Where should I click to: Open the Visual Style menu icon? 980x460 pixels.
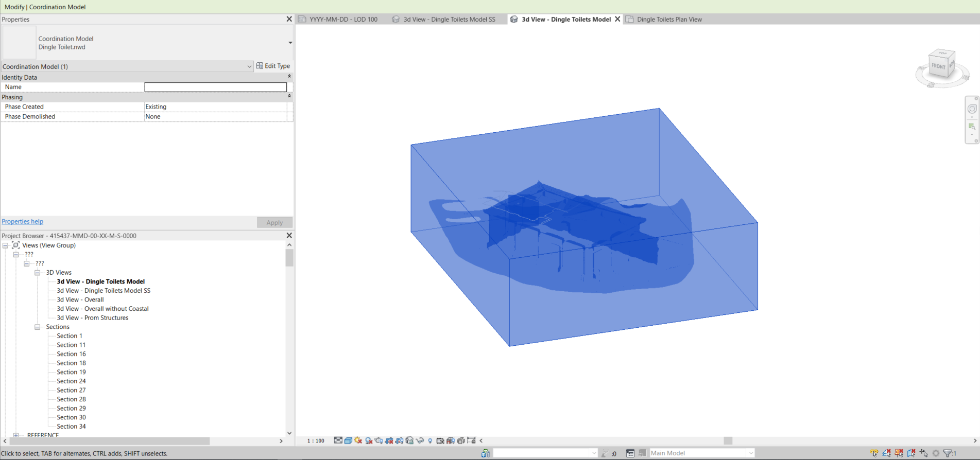[x=348, y=440]
